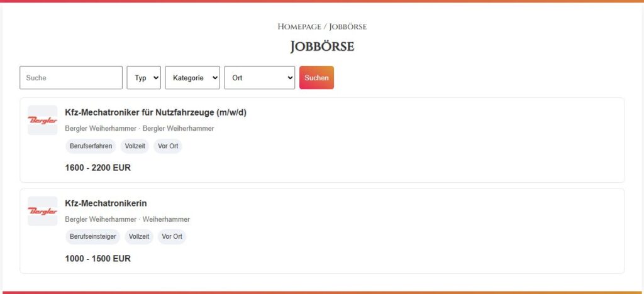Click Vollzeit tag on first listing
Screen dimensions: 644x294
coord(135,146)
